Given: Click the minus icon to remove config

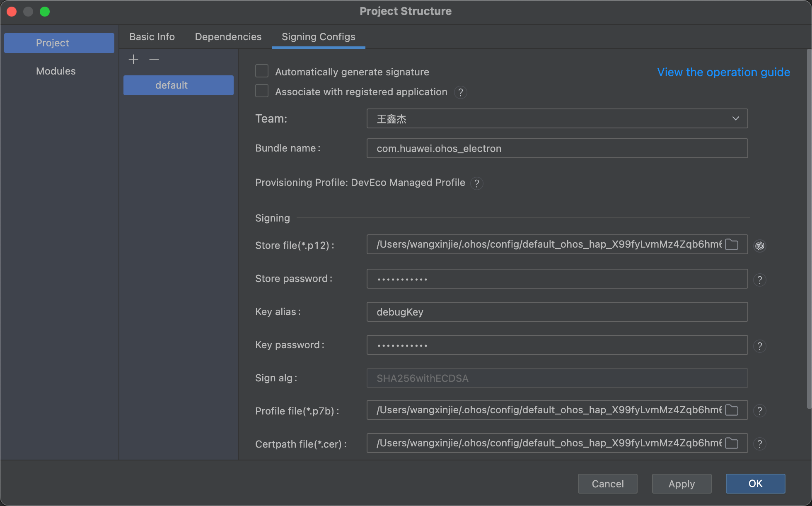Looking at the screenshot, I should click(x=154, y=60).
